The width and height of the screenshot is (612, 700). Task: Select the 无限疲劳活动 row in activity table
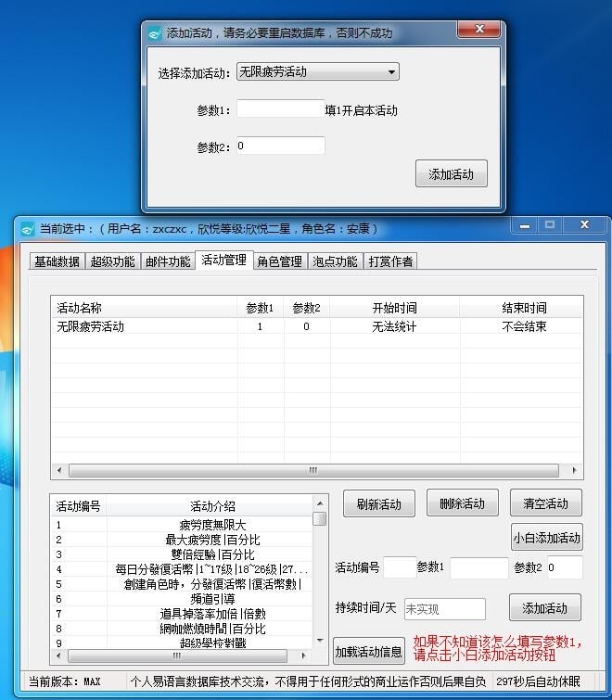click(91, 326)
